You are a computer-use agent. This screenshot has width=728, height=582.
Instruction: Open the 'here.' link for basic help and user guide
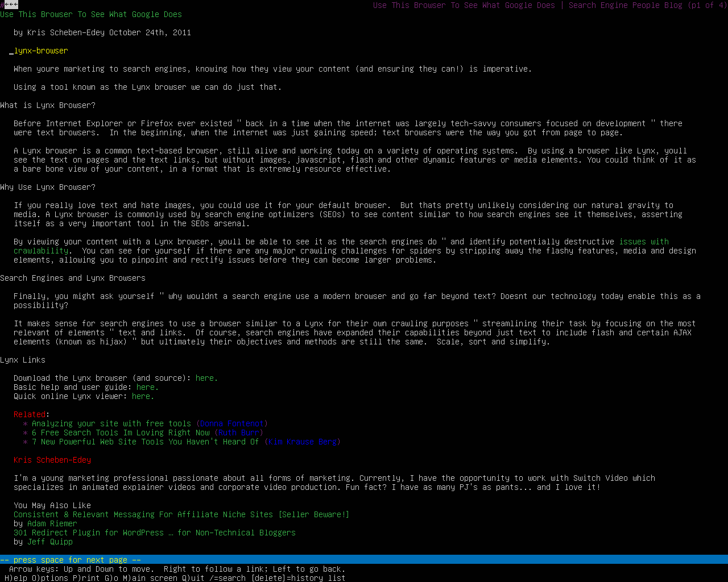[147, 387]
